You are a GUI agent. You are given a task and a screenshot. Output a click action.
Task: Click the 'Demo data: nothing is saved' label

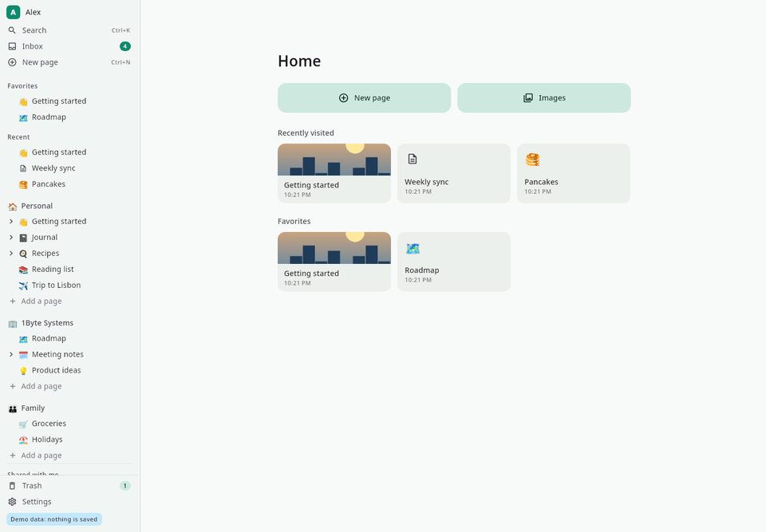point(53,519)
